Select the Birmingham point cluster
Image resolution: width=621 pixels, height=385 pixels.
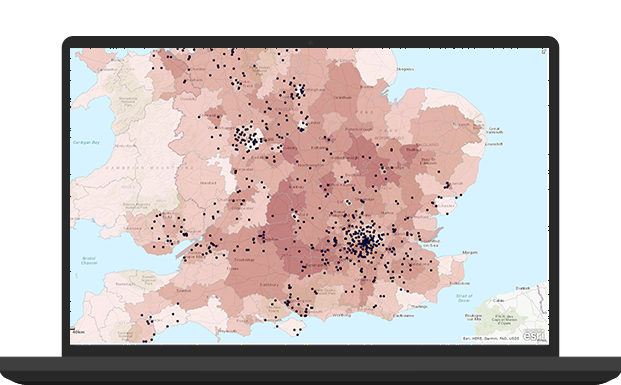[x=249, y=138]
